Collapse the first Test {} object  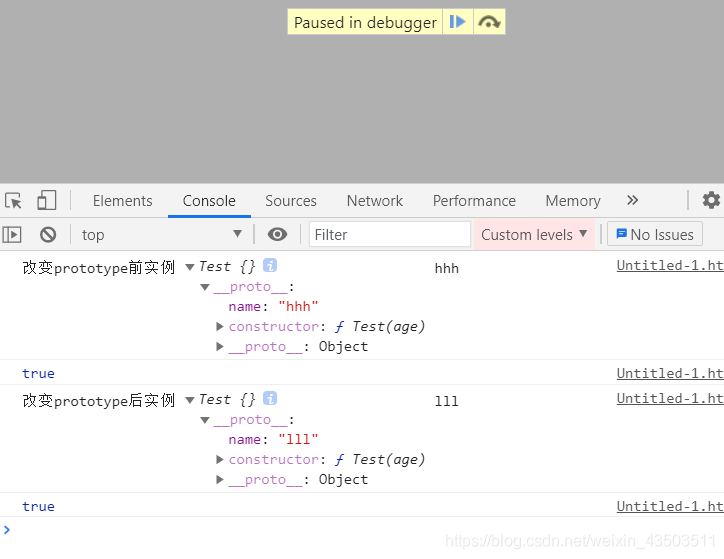[x=189, y=267]
